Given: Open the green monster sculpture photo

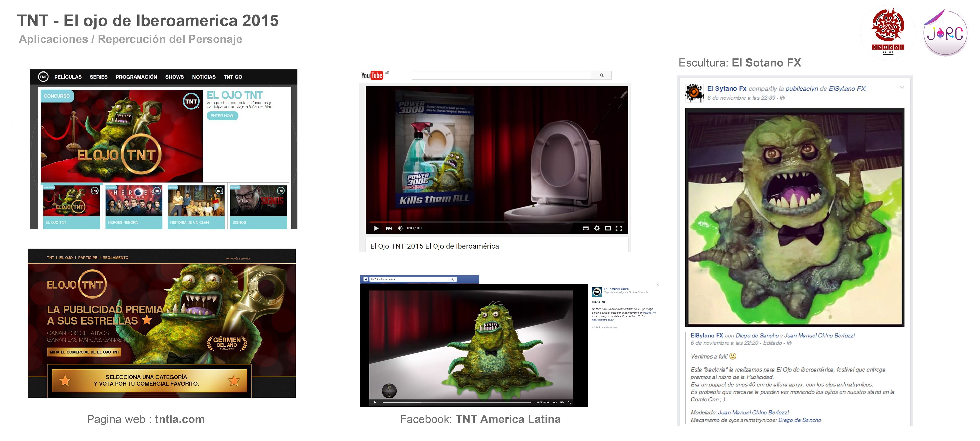Looking at the screenshot, I should [x=794, y=217].
